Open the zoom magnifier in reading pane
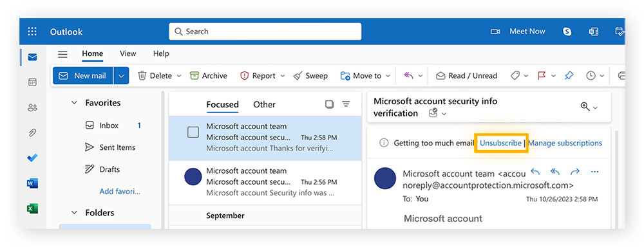The width and height of the screenshot is (644, 247). pos(585,107)
